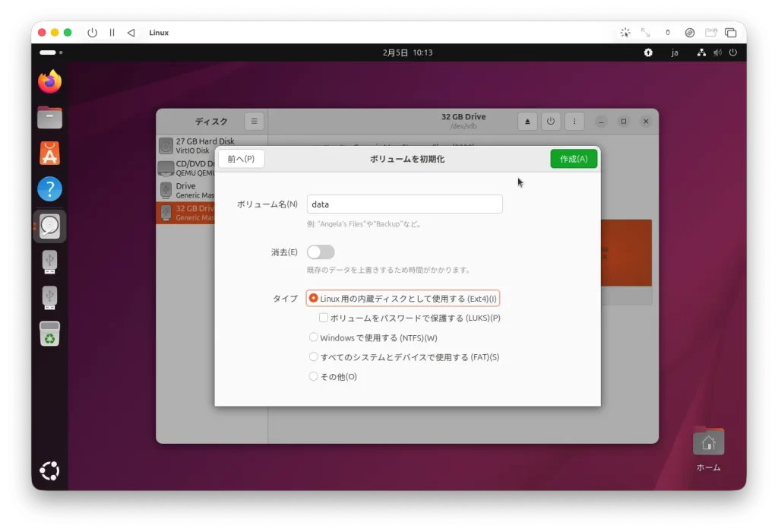Open Firefox from the Ubuntu dock
Image resolution: width=778 pixels, height=532 pixels.
point(50,81)
